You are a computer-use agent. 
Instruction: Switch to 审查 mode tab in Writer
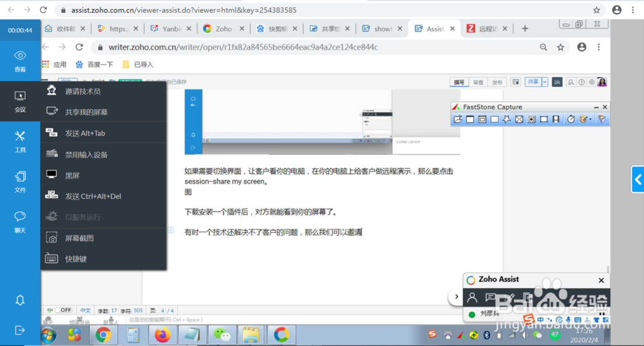tap(478, 82)
